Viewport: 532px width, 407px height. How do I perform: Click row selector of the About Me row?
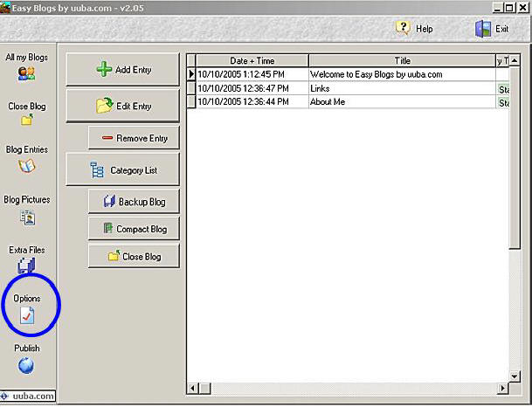[x=191, y=101]
